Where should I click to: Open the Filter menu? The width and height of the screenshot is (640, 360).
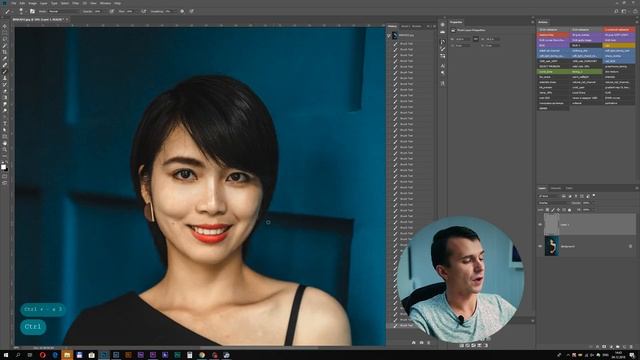coord(76,3)
